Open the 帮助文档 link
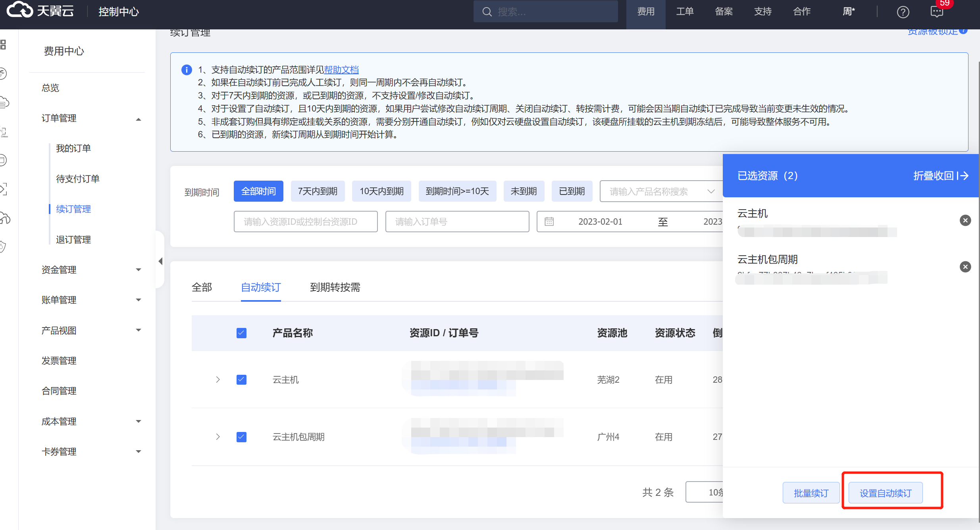Image resolution: width=980 pixels, height=530 pixels. [341, 70]
